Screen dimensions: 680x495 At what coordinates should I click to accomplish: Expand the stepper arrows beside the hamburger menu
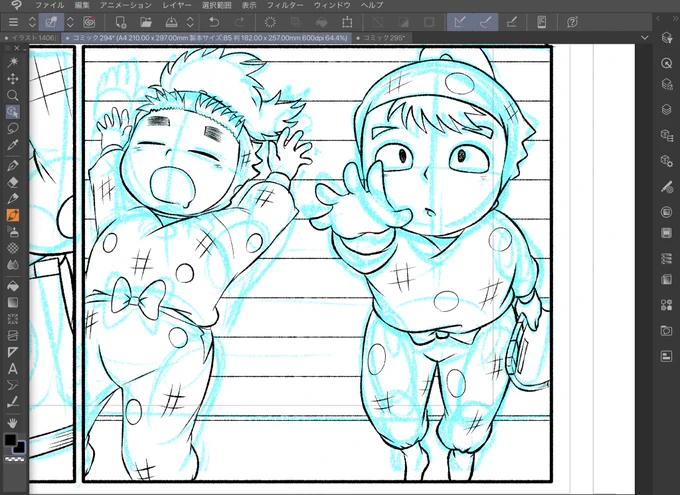point(33,22)
